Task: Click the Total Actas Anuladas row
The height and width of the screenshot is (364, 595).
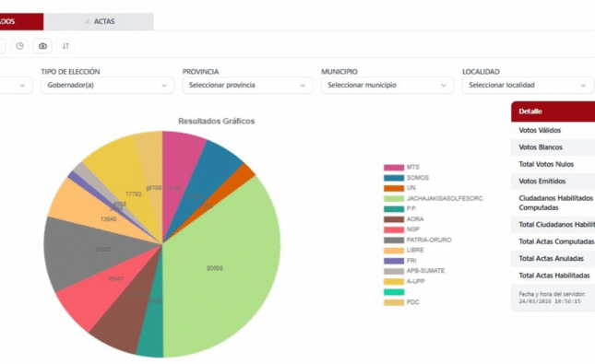Action: pos(553,259)
